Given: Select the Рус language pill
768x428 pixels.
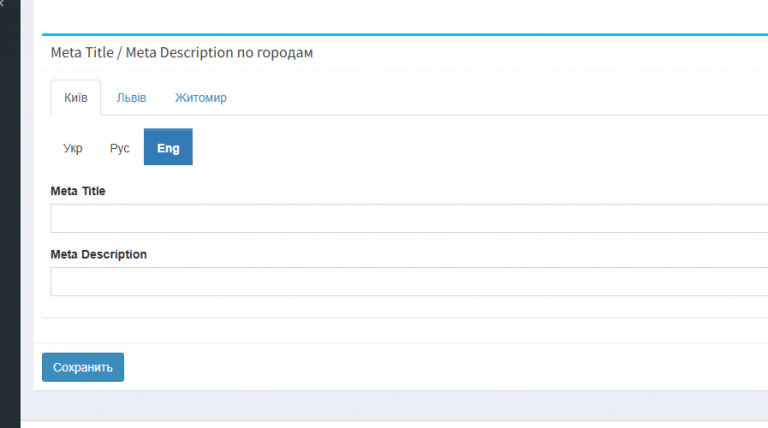Looking at the screenshot, I should 120,147.
